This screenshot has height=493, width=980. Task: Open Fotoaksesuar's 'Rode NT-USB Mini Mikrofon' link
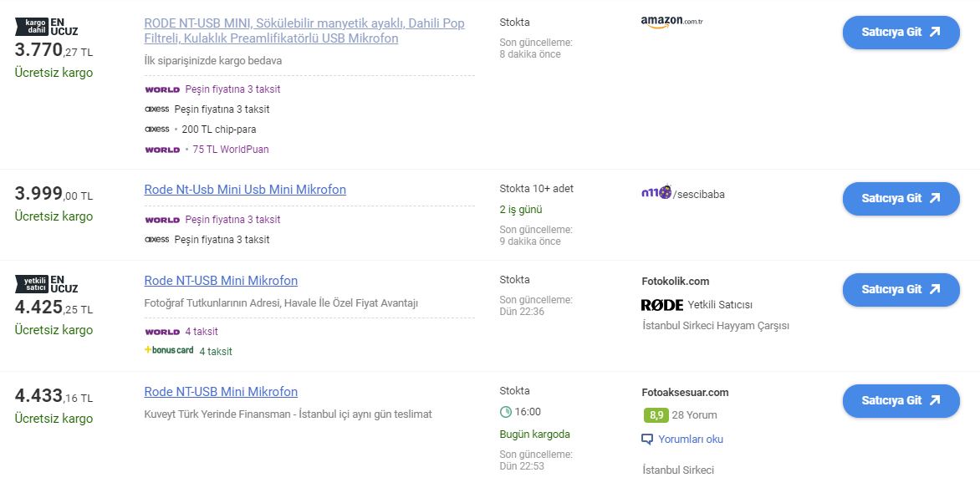click(x=221, y=392)
